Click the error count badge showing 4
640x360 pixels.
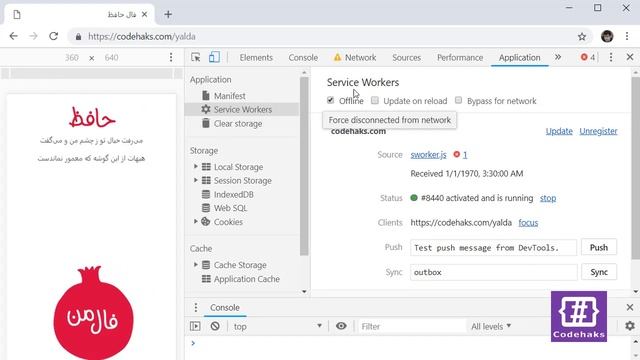tap(588, 58)
